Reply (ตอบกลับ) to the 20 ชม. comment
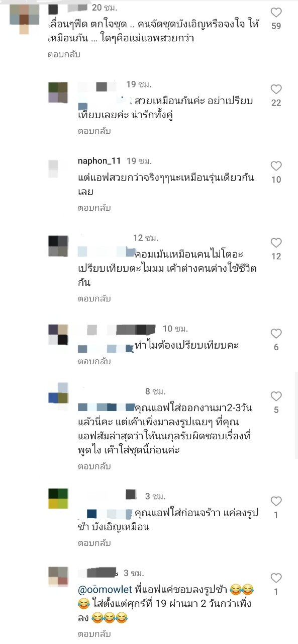 [64, 54]
